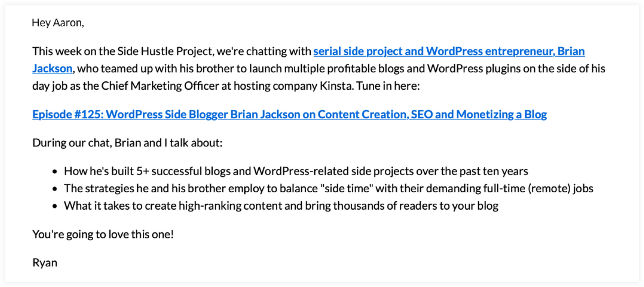Click the "Jackson" linked word on the second line

[x=52, y=68]
